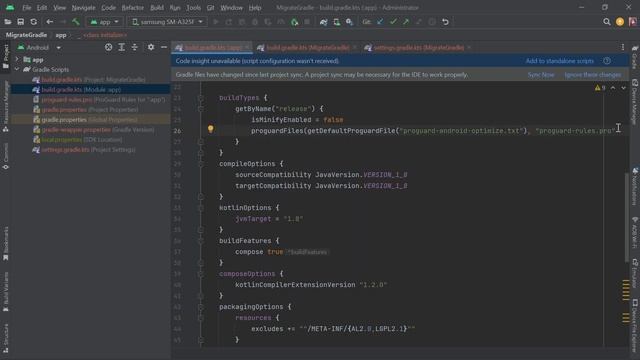Fold the compileOptions block in gutter

point(200,164)
